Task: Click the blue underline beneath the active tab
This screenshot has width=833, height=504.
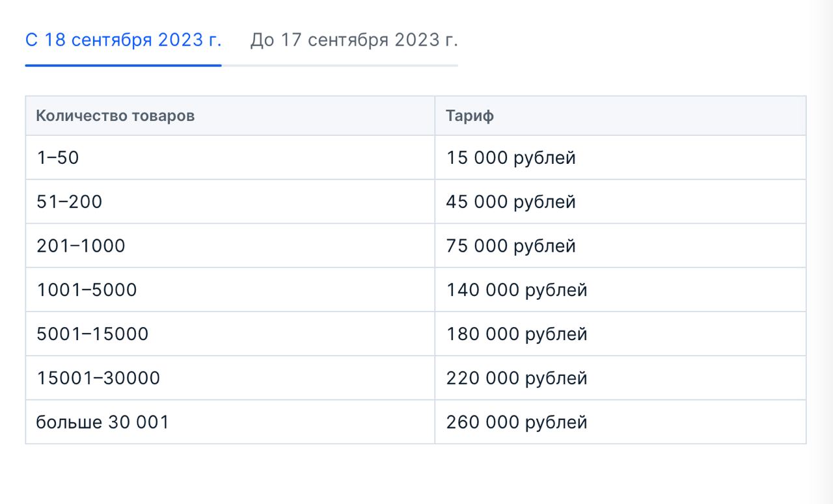Action: click(x=123, y=65)
